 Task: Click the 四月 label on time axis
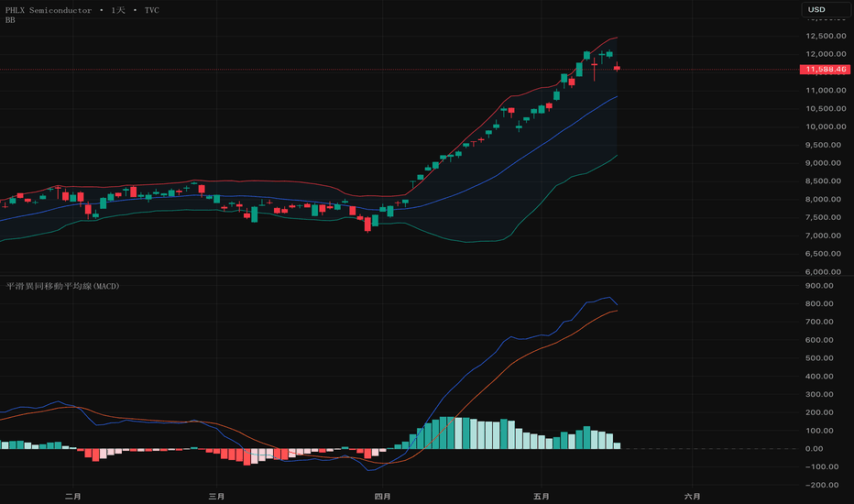point(383,497)
